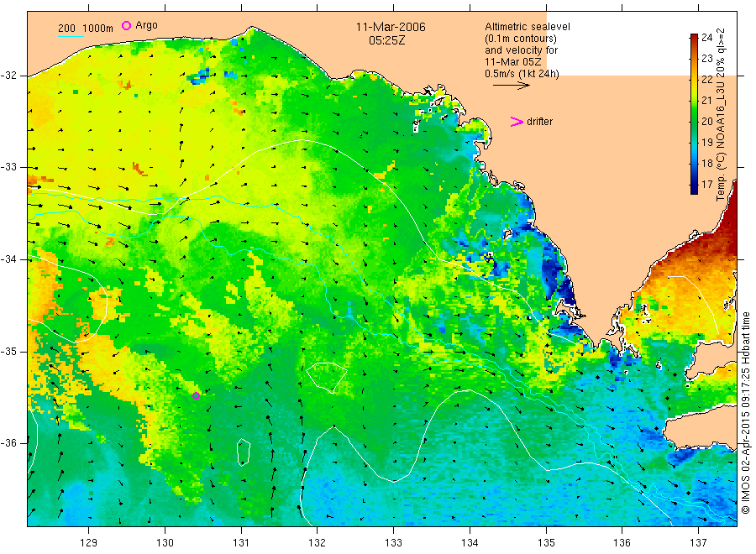Viewport: 756px width, 554px height.
Task: Click the 130 longitude axis label
Action: 165,543
